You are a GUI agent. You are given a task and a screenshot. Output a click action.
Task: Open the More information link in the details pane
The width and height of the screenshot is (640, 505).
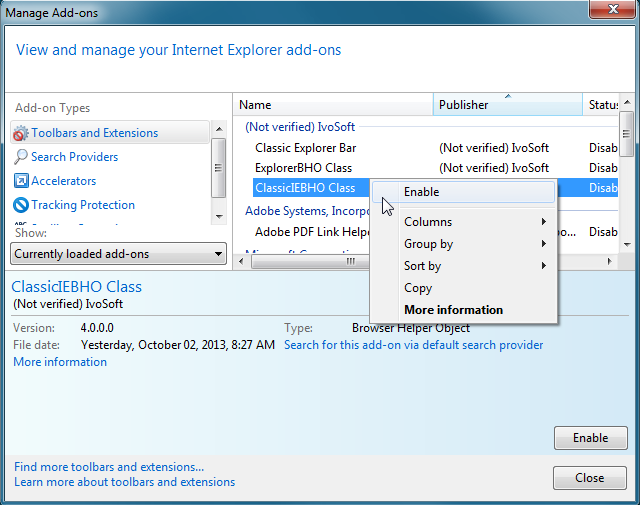[60, 362]
